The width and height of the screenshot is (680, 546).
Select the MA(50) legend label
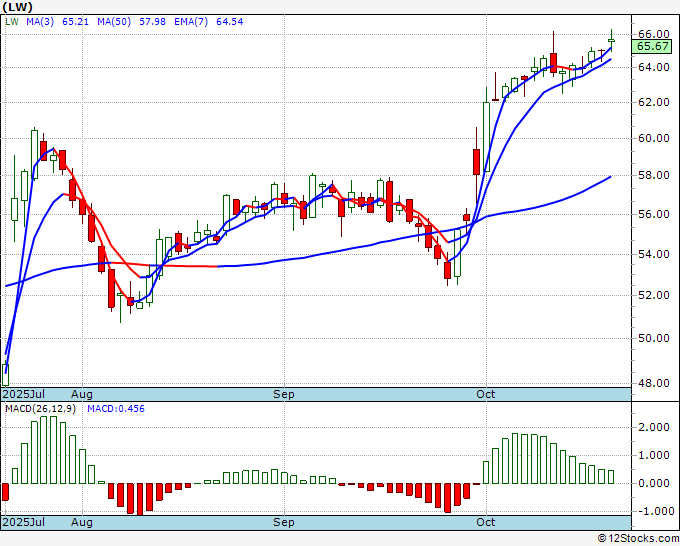click(114, 22)
